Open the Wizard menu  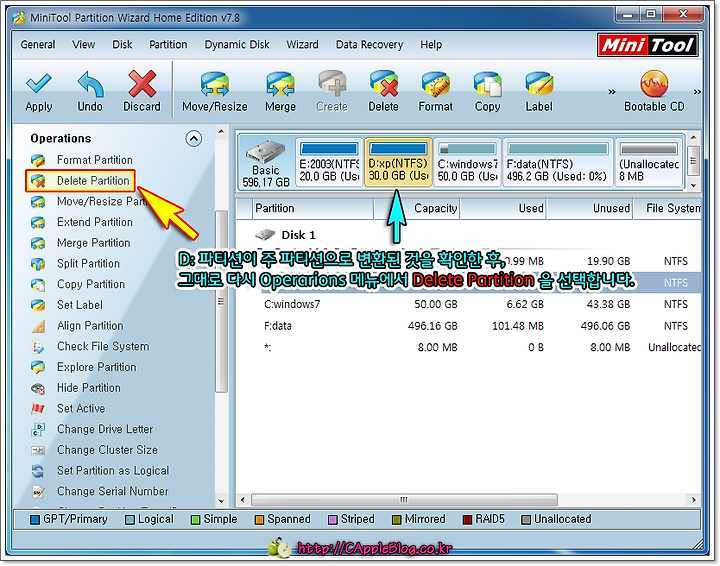[302, 45]
